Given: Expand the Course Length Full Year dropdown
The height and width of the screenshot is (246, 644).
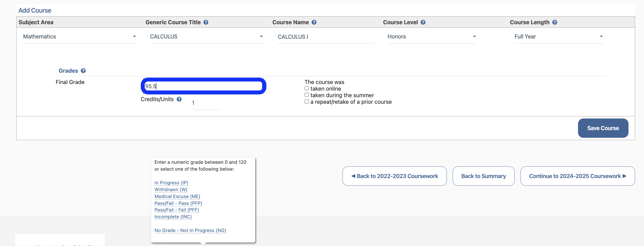Looking at the screenshot, I should click(x=559, y=37).
